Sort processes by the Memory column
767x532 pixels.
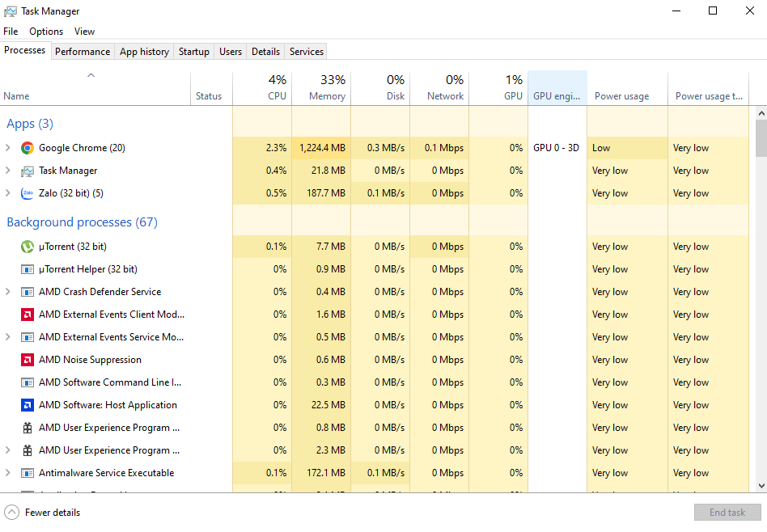320,88
